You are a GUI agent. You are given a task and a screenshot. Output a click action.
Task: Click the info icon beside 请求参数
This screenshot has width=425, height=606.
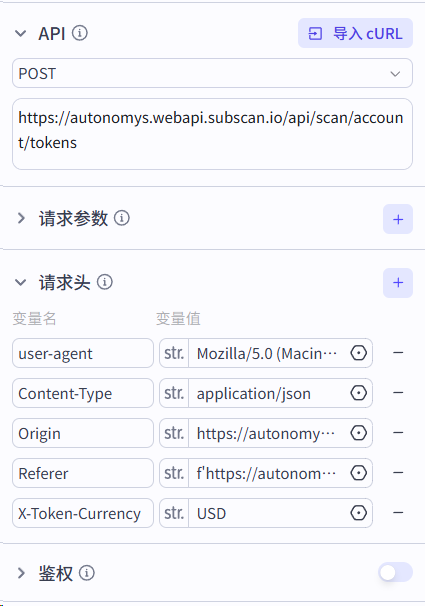(x=122, y=218)
